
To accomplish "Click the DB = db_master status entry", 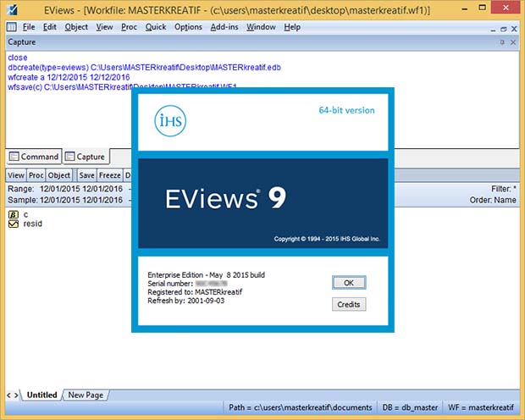I will (410, 407).
